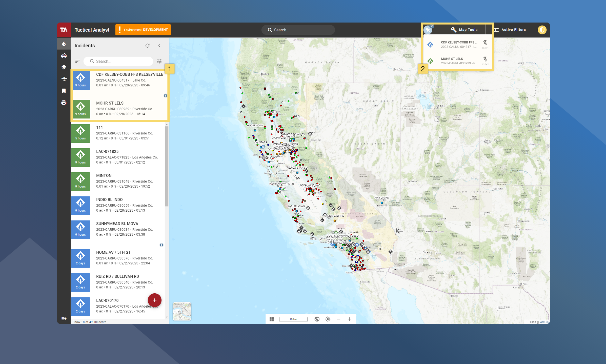Open the Active Filters menu
The image size is (606, 364).
click(510, 30)
